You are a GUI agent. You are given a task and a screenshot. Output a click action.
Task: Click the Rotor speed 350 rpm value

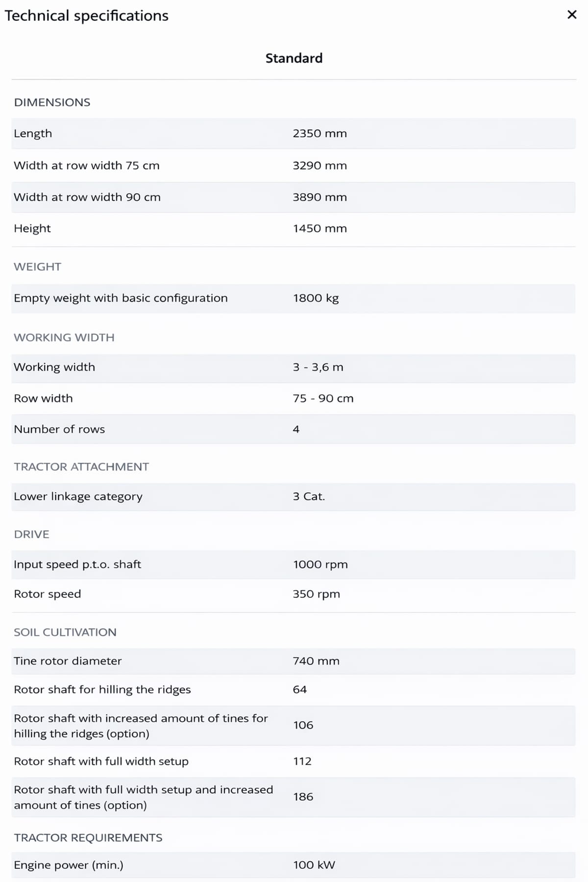[316, 594]
